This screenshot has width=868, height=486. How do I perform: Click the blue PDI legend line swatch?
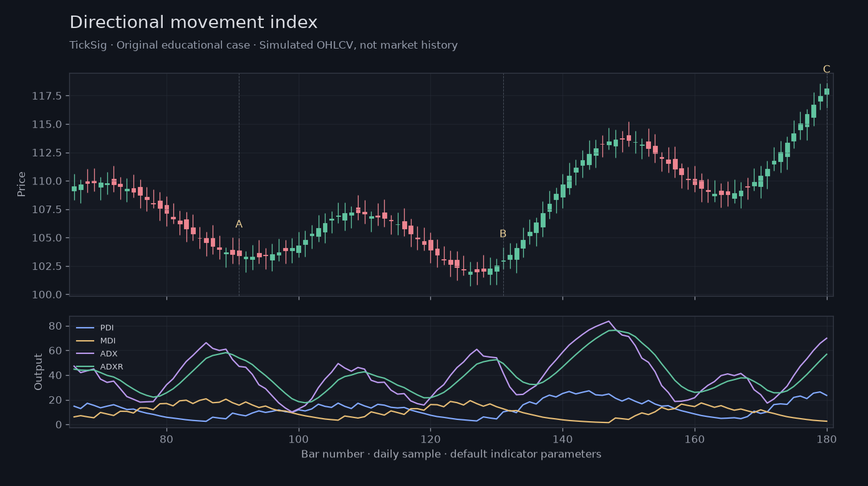pos(85,328)
